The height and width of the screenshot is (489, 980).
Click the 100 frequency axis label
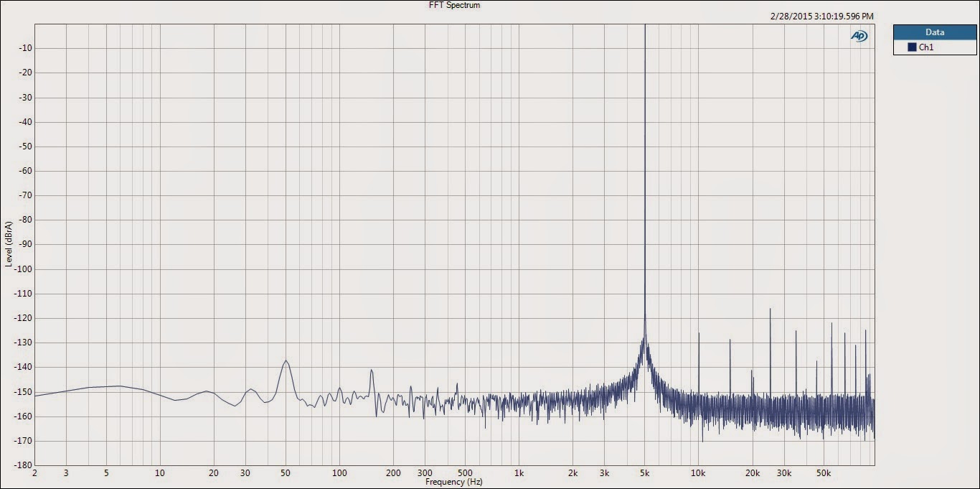point(340,473)
